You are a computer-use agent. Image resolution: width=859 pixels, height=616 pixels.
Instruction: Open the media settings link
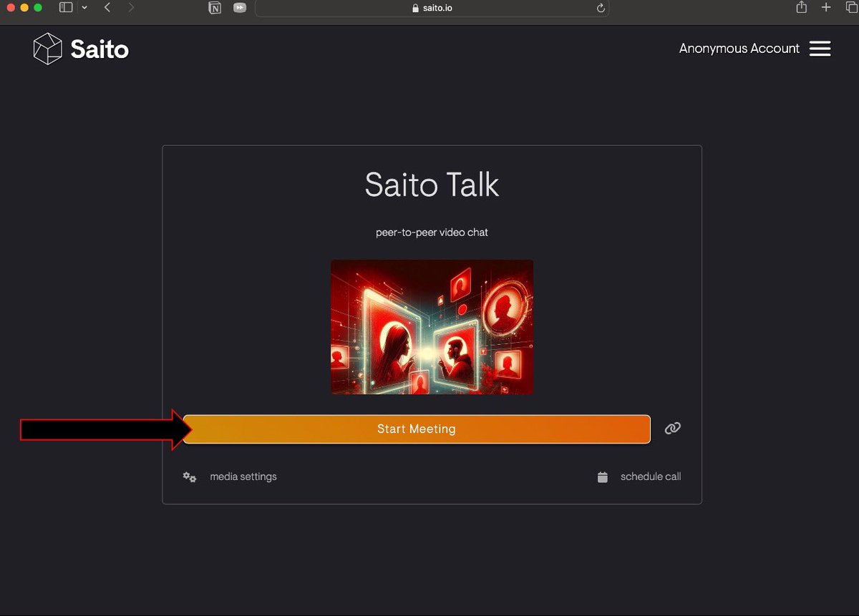243,476
